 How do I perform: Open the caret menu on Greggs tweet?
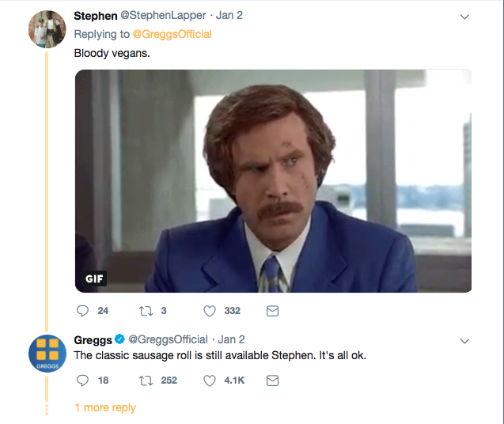click(464, 340)
